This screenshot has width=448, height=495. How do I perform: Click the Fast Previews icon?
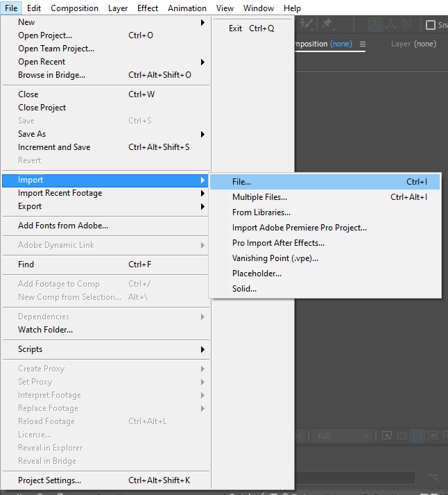pyautogui.click(x=386, y=436)
